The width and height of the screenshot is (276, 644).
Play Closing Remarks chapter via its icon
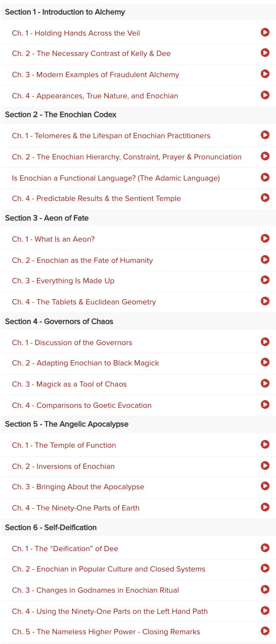[265, 631]
